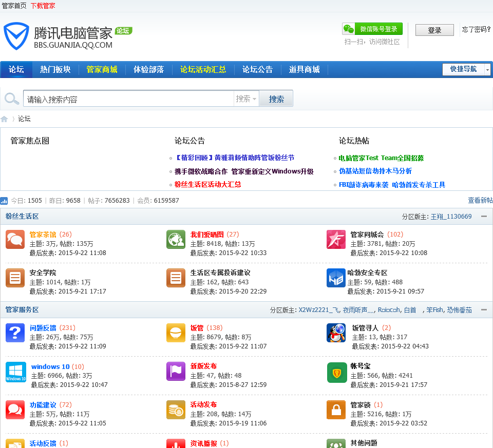
Task: Open the 问题反馈 question mark icon
Action: [x=15, y=333]
